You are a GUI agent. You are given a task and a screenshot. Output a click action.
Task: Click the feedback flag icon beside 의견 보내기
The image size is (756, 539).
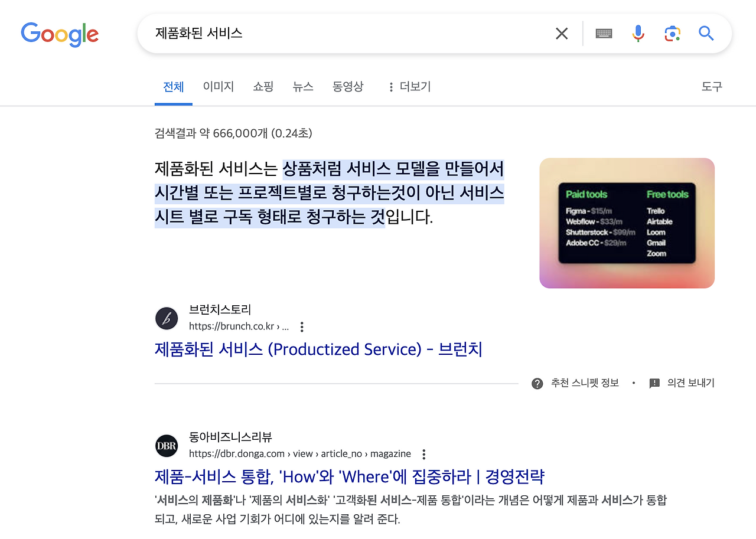point(654,383)
